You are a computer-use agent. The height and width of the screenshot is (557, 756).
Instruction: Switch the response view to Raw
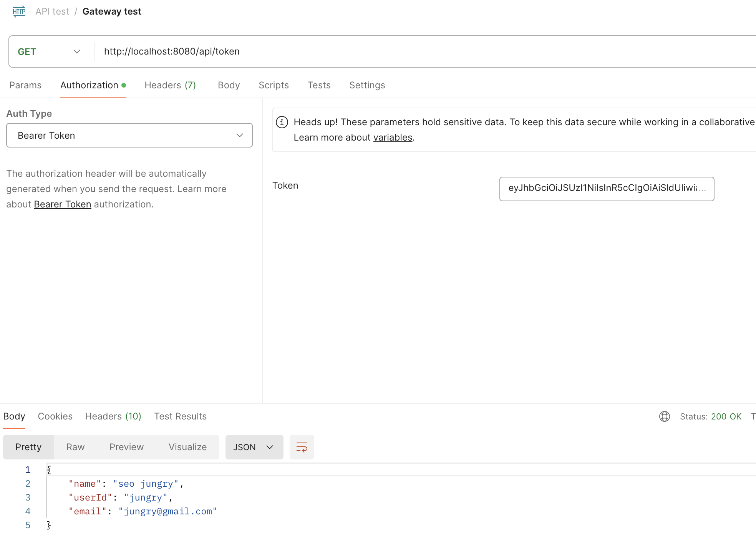(x=75, y=447)
